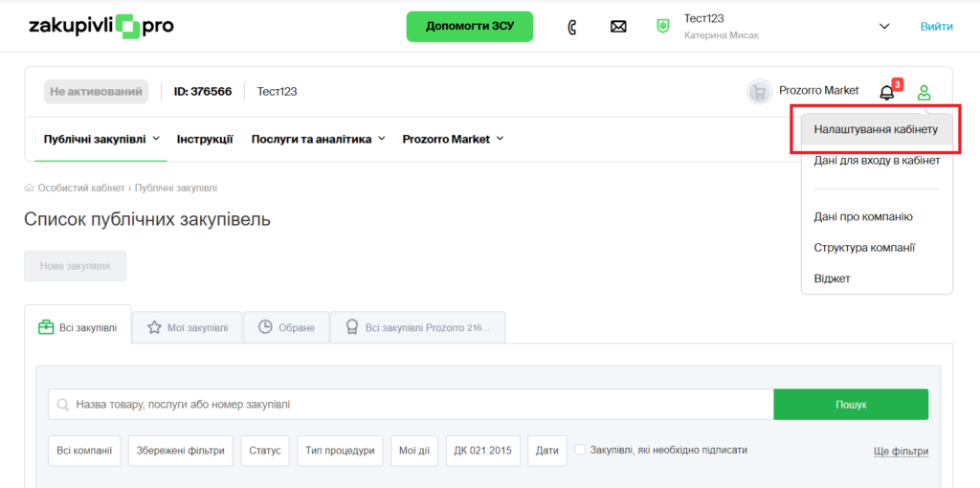Open the user profile icon

(924, 93)
